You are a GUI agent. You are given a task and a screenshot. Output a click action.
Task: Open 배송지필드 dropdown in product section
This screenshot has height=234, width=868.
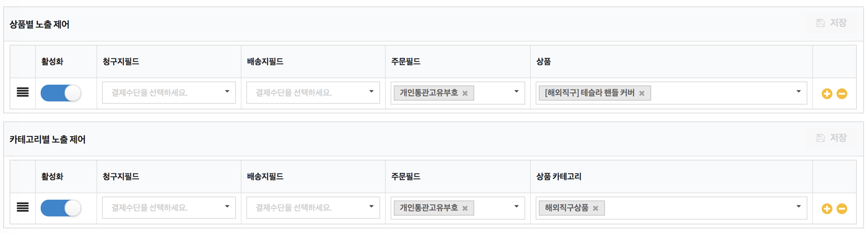[313, 93]
